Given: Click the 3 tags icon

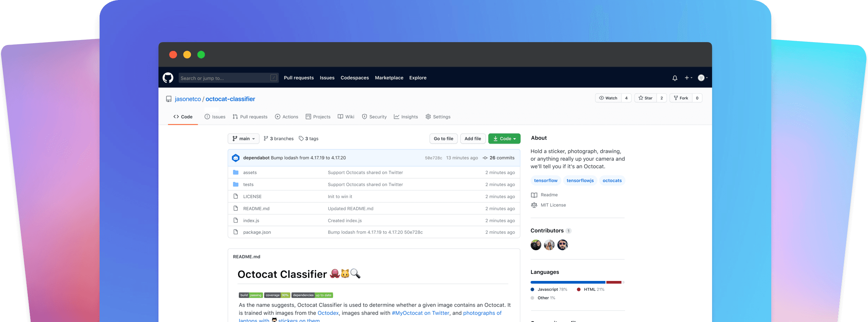Looking at the screenshot, I should click(x=301, y=139).
